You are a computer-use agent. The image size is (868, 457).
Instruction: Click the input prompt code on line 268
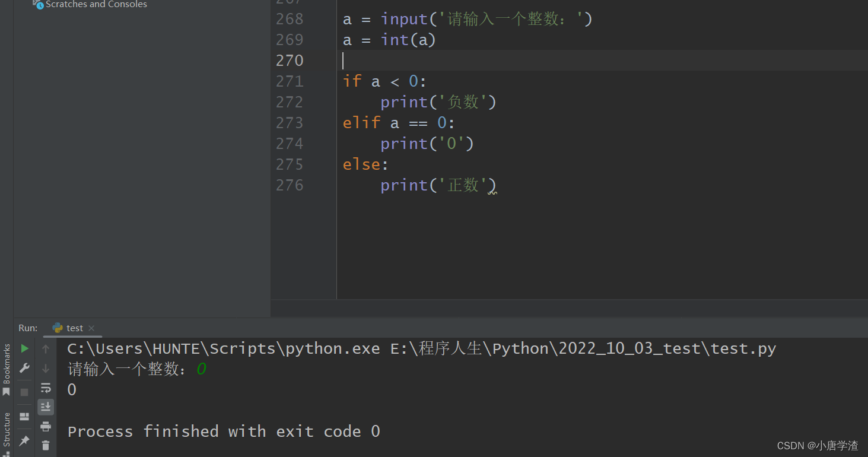click(x=468, y=19)
